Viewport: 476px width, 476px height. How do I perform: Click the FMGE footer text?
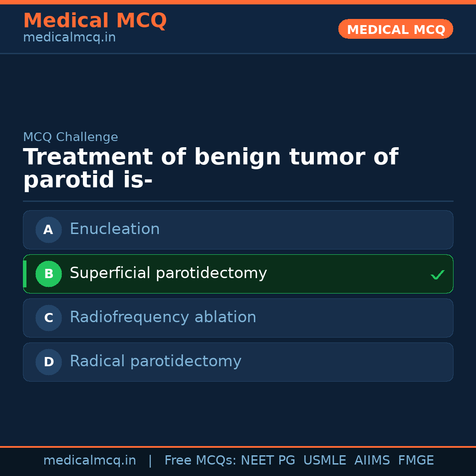[416, 461]
